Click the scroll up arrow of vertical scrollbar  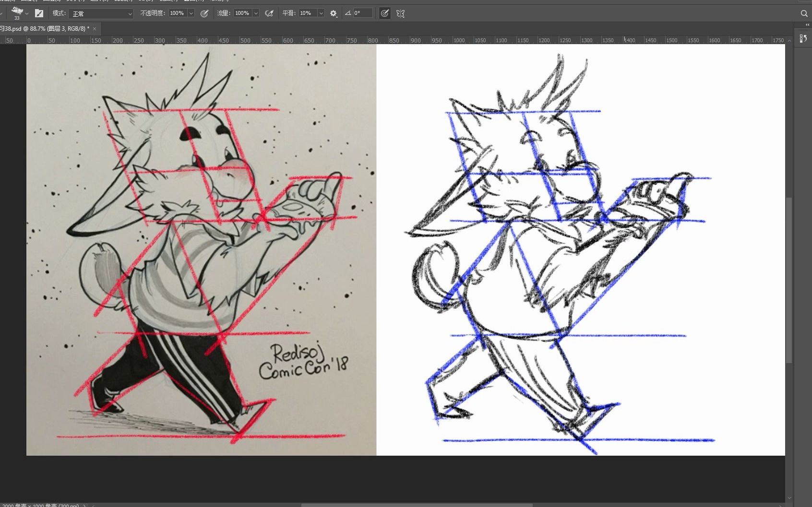pyautogui.click(x=789, y=41)
